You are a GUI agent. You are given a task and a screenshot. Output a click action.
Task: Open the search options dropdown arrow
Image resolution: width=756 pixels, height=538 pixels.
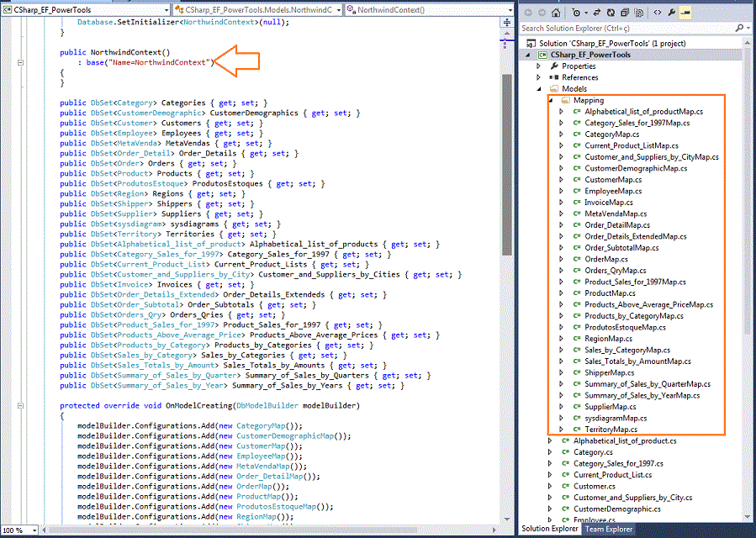(748, 29)
